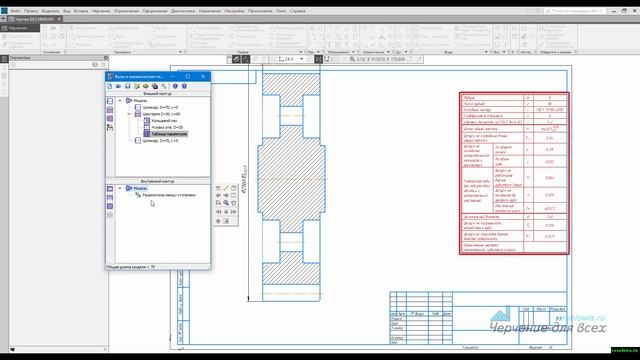Viewport: 640px width, 360px height.
Task: Open the Настройка menu
Action: point(234,11)
